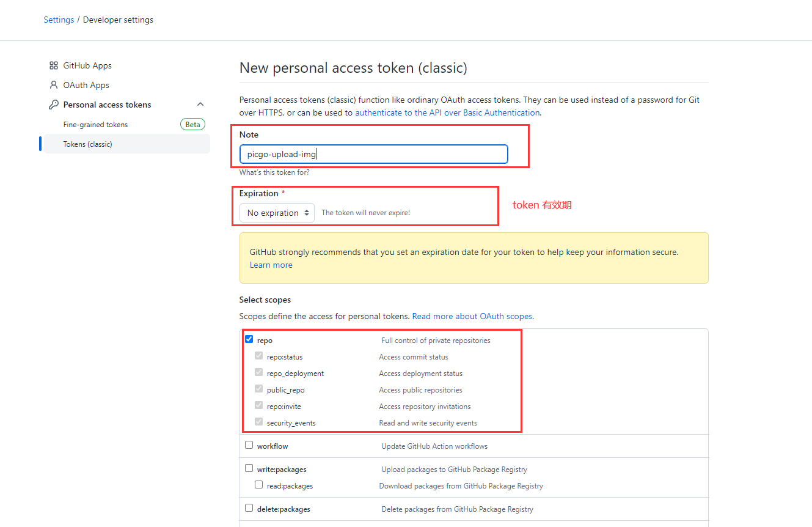Viewport: 812px width, 527px height.
Task: Toggle the repo:invite checkbox
Action: [x=259, y=405]
